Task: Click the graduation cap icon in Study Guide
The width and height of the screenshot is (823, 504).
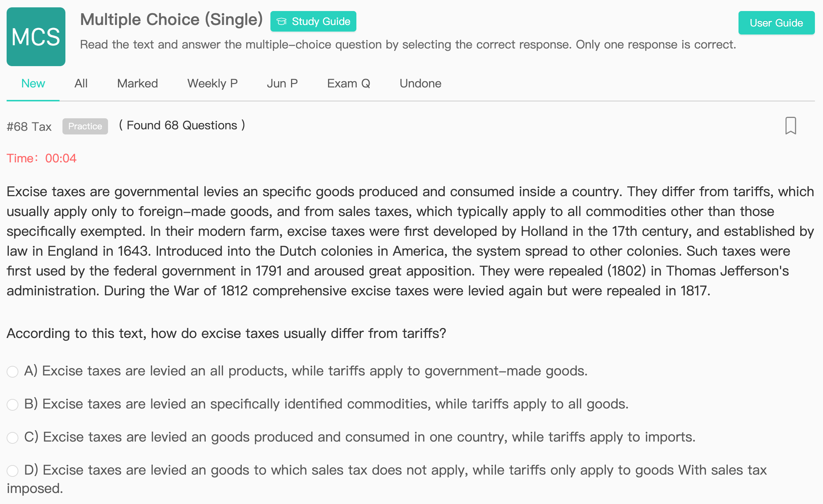Action: click(281, 21)
